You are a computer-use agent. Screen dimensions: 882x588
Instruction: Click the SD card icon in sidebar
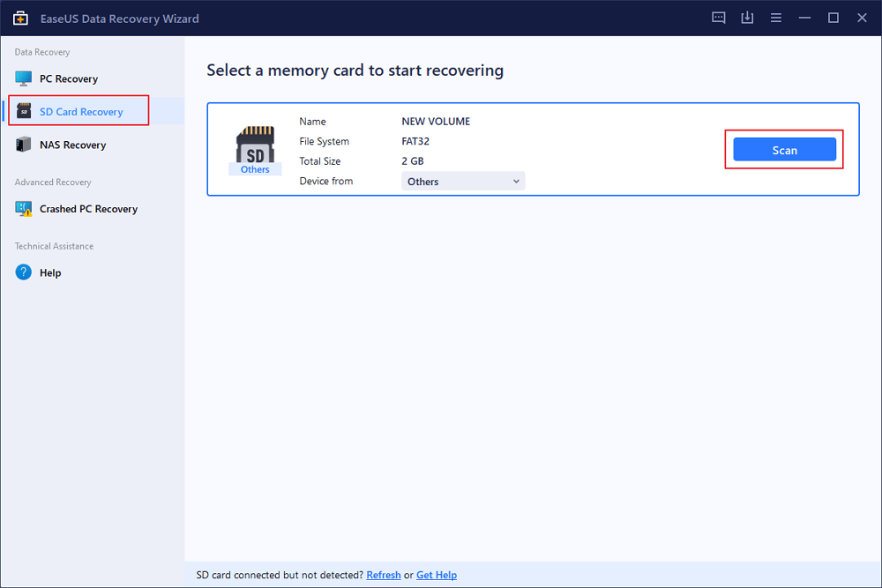[24, 112]
